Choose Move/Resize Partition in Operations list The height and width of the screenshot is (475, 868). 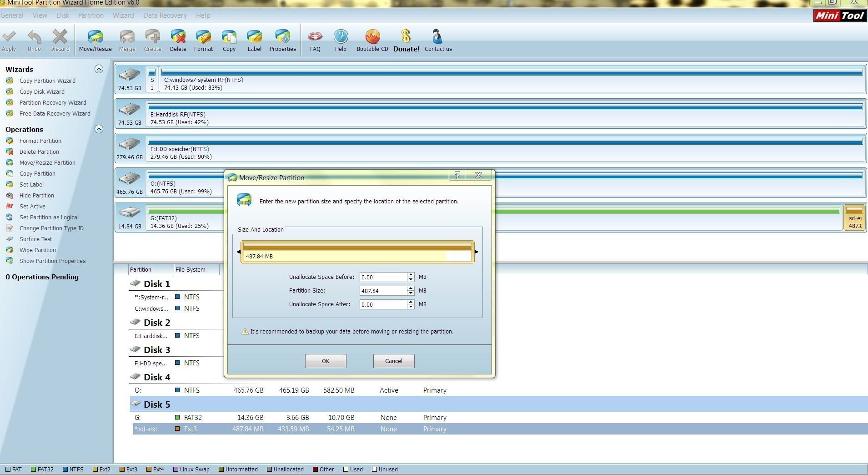pos(47,162)
